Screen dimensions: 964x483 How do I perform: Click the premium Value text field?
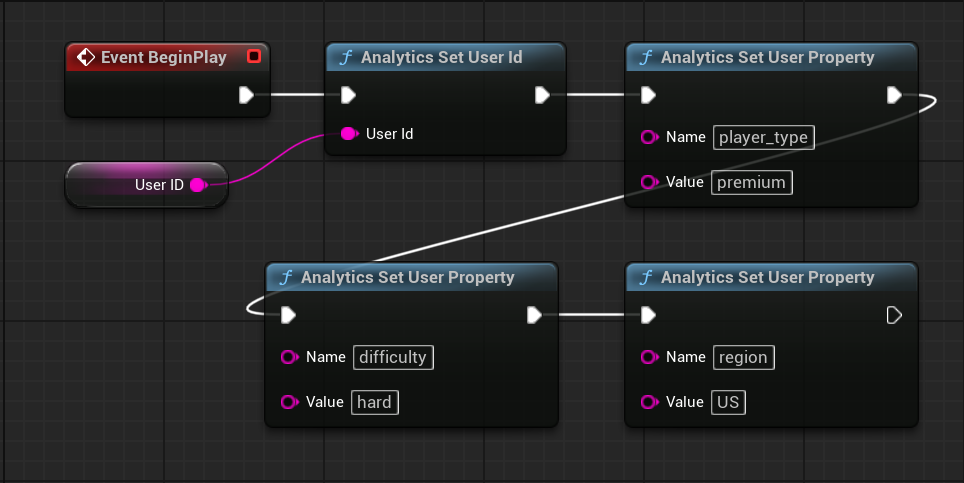click(751, 182)
